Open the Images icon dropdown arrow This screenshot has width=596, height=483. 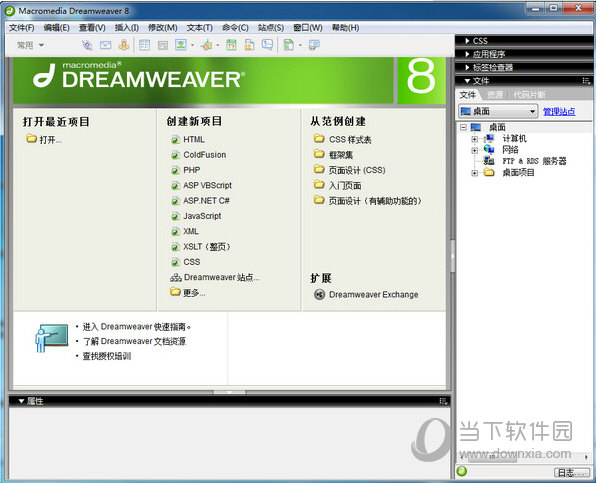pyautogui.click(x=192, y=45)
